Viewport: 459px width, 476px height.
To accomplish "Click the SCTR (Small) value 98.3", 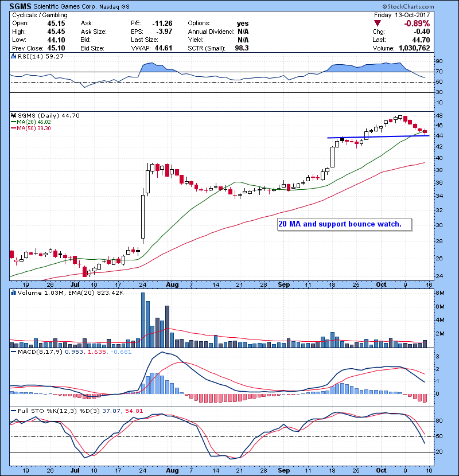I will tap(242, 48).
